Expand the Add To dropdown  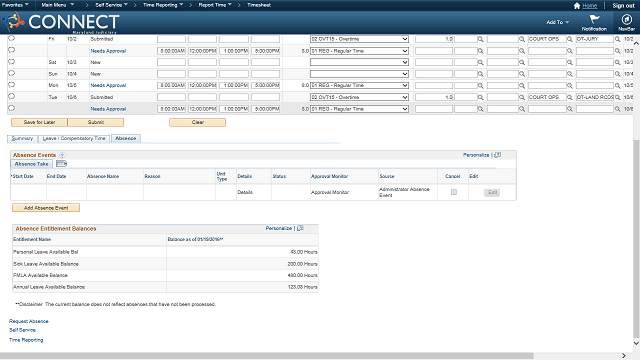click(x=558, y=22)
